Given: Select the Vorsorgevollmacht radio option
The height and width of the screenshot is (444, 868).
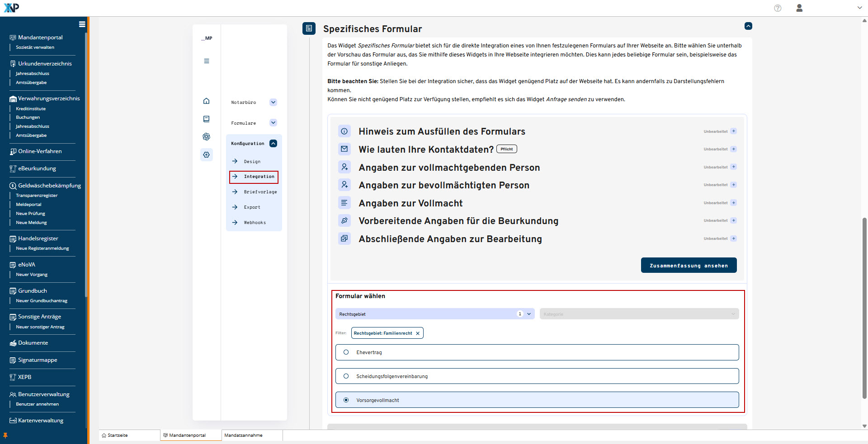Looking at the screenshot, I should tap(346, 400).
